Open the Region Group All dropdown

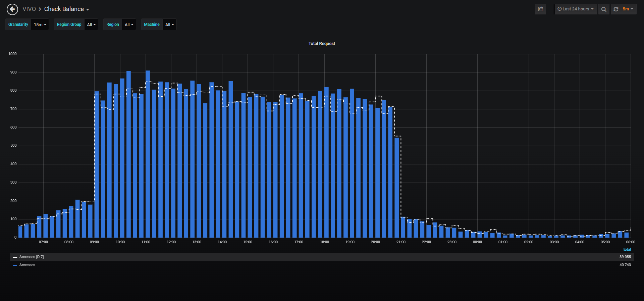coord(91,24)
